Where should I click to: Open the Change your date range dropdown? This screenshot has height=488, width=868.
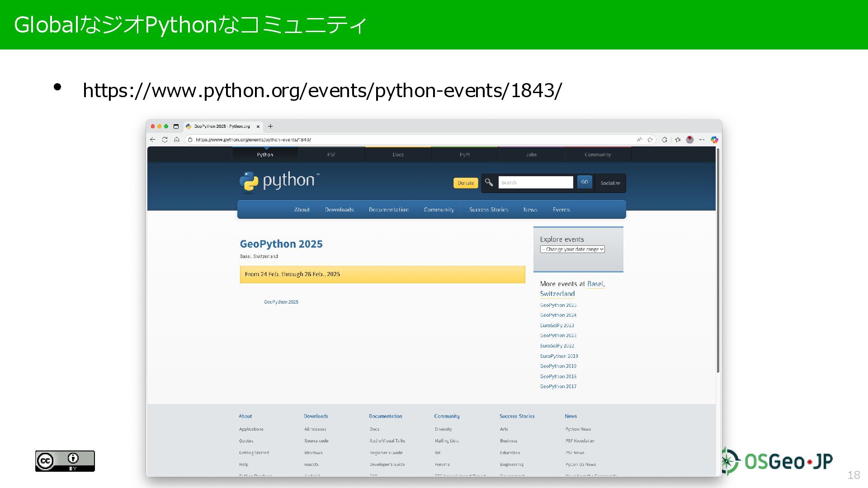tap(572, 249)
